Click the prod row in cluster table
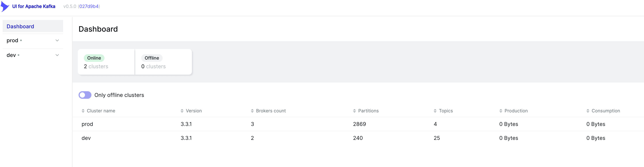 (x=87, y=124)
